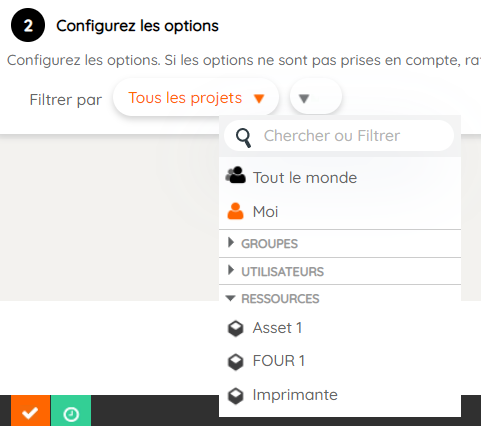Click the orange checkmark icon
Screen dimensions: 481x426
30,413
